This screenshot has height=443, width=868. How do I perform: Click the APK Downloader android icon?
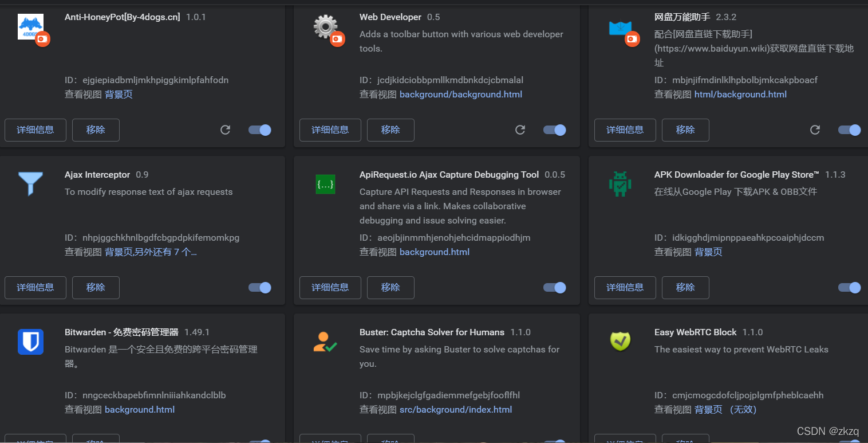[620, 185]
